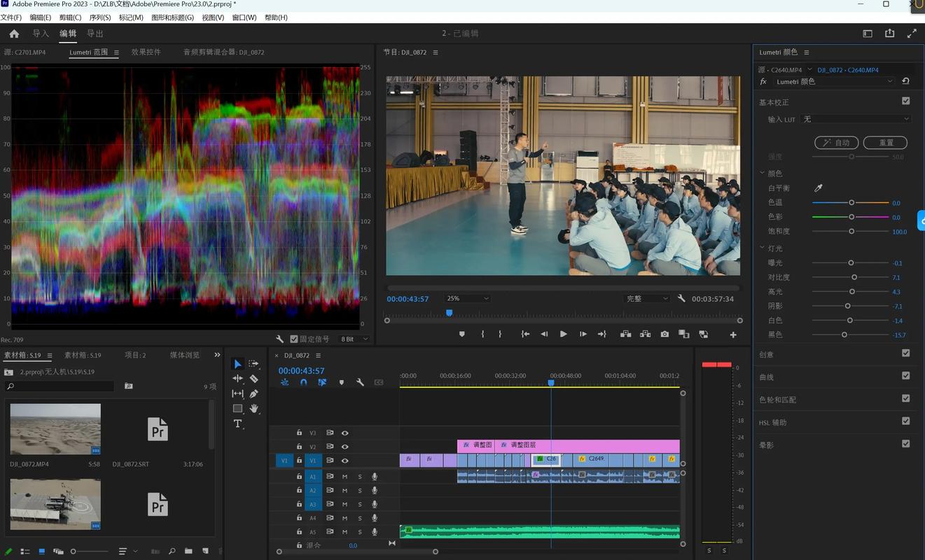Toggle V2 track visibility eye
Viewport: 925px width, 560px height.
345,447
